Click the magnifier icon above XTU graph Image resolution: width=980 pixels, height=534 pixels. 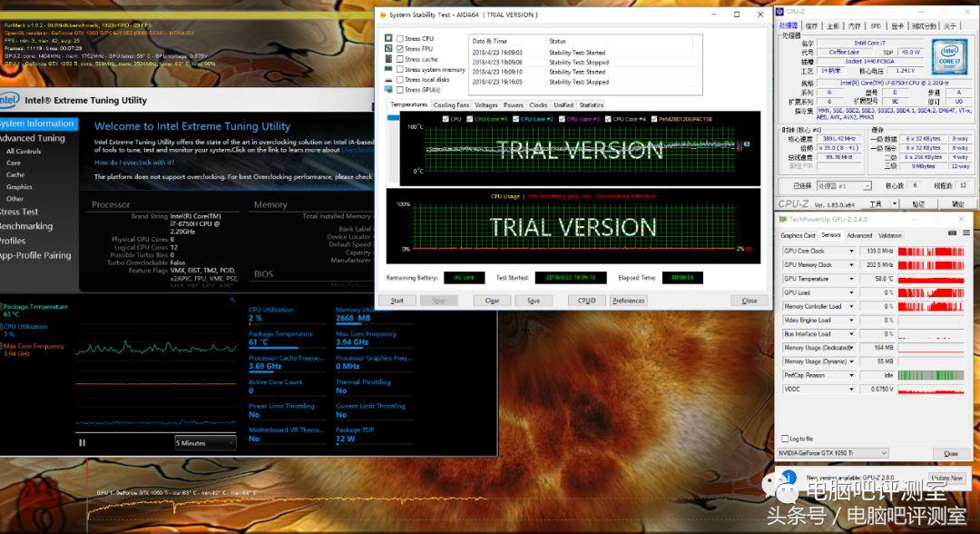[232, 299]
